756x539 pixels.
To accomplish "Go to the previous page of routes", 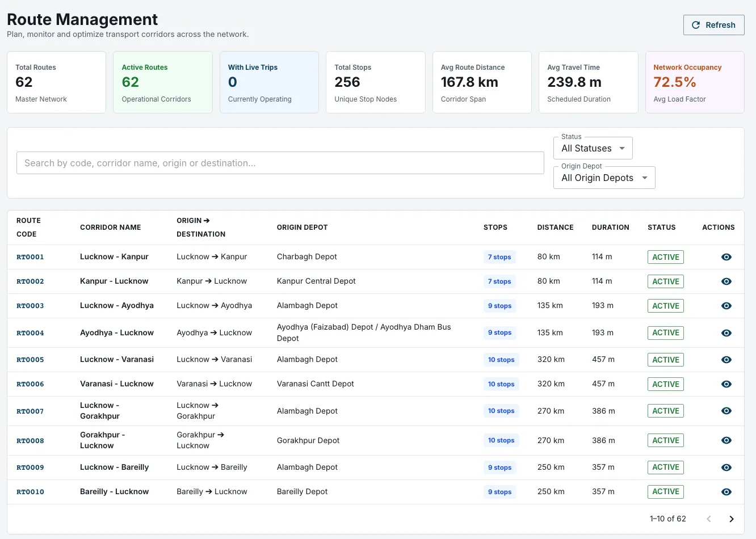I will click(709, 519).
